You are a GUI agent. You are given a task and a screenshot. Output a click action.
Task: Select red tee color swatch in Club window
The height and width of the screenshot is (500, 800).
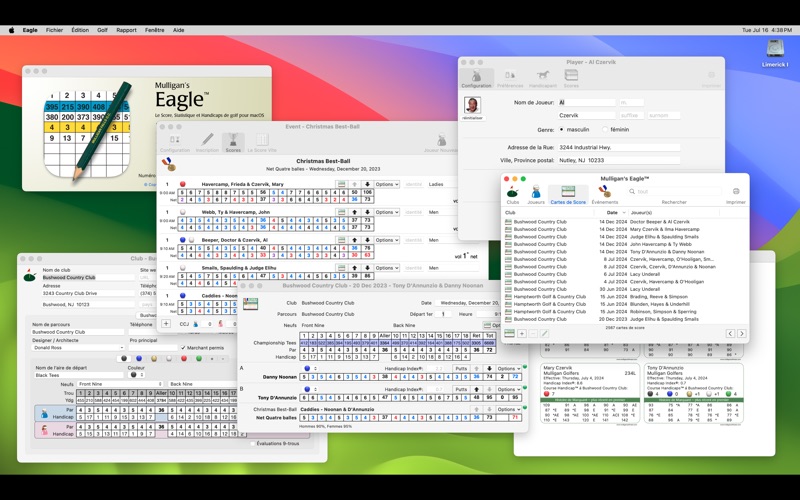[x=184, y=359]
